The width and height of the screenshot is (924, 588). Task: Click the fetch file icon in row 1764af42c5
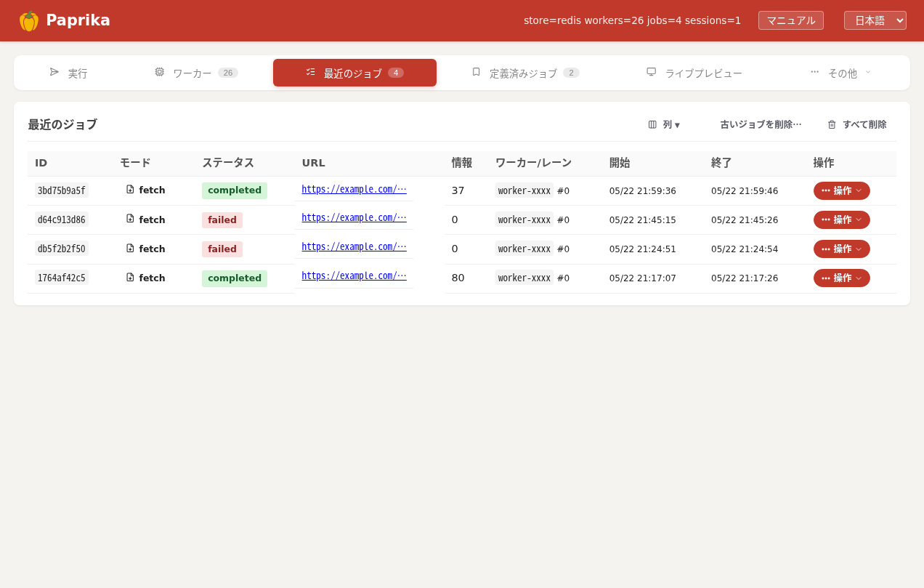pyautogui.click(x=130, y=277)
